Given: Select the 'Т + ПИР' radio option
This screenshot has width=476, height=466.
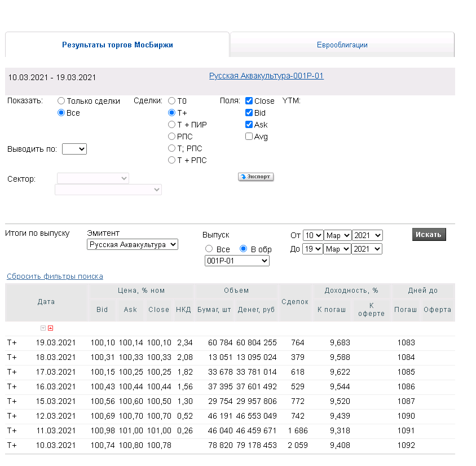Looking at the screenshot, I should (171, 125).
